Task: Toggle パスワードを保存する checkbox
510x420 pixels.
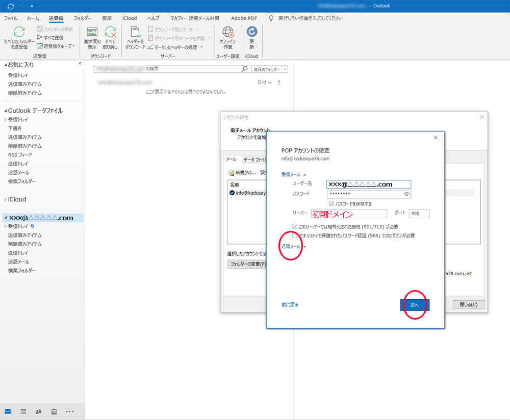Action: (331, 203)
